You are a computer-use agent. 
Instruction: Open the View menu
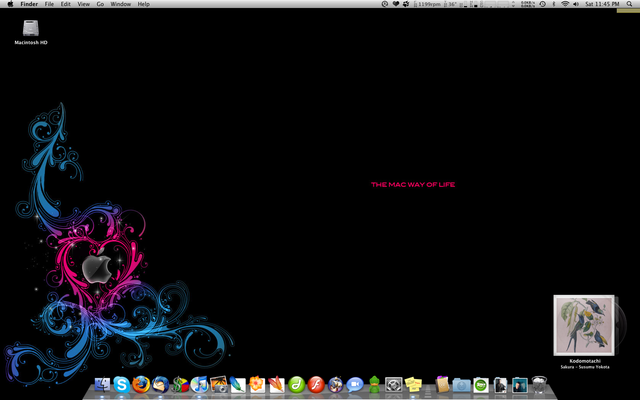point(84,4)
